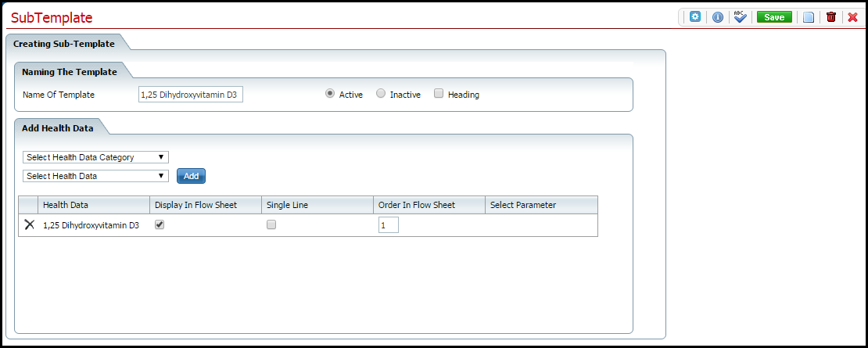The height and width of the screenshot is (348, 868).
Task: Click the Name Of Template text field
Action: click(x=190, y=95)
